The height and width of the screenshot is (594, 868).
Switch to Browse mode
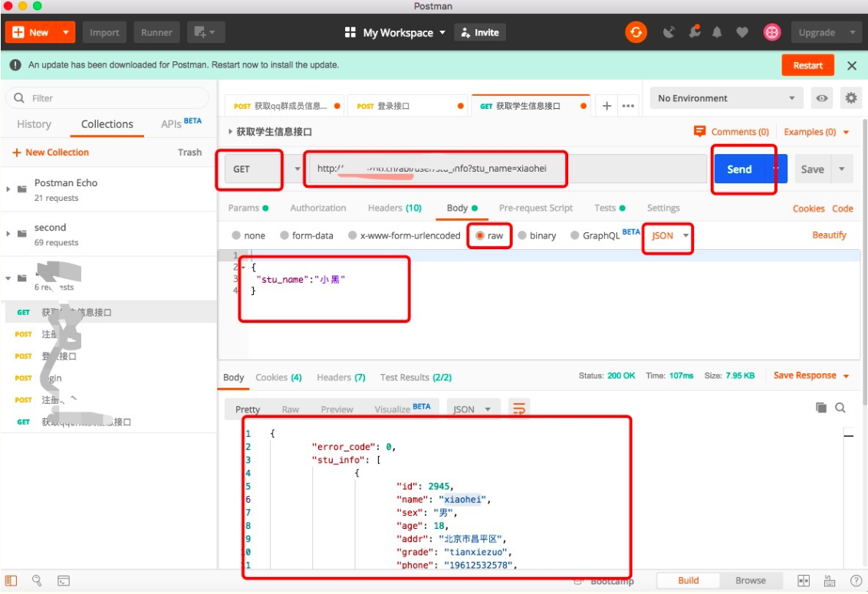coord(751,580)
